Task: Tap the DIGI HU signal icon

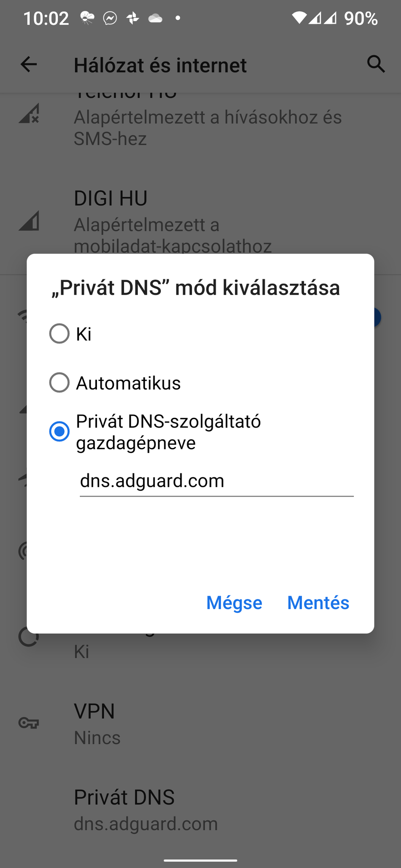Action: pos(29,220)
